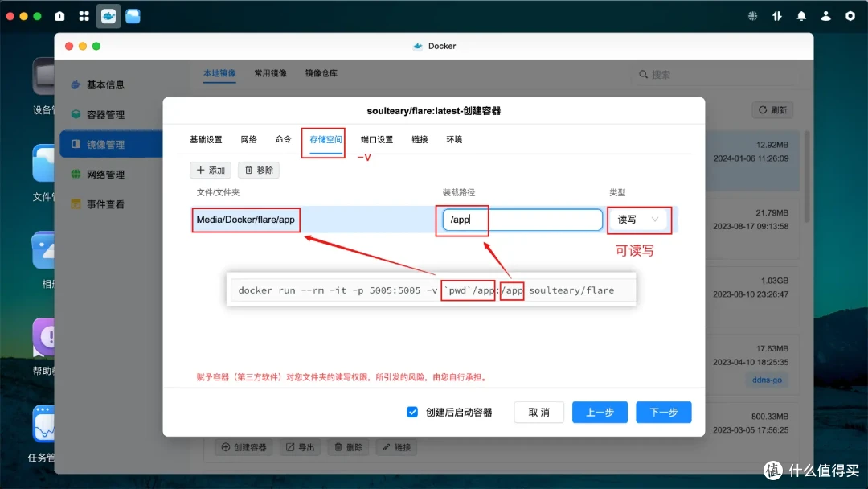The width and height of the screenshot is (868, 489).
Task: Switch to 镜像仓库 tab
Action: pyautogui.click(x=321, y=73)
